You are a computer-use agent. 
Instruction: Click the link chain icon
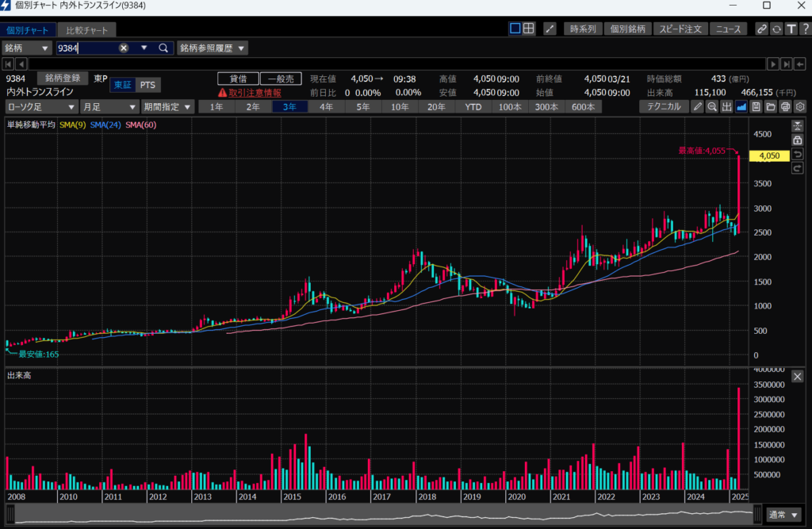(761, 29)
